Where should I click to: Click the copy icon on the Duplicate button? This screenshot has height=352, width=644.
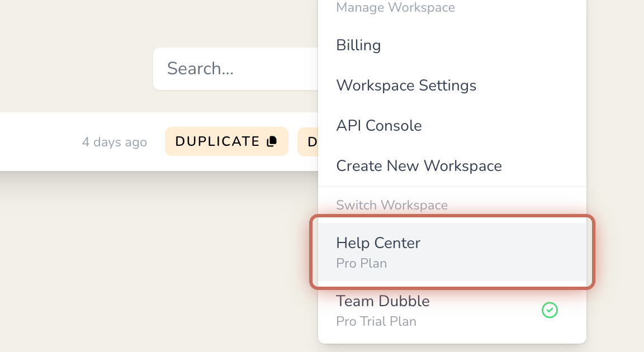pyautogui.click(x=272, y=141)
